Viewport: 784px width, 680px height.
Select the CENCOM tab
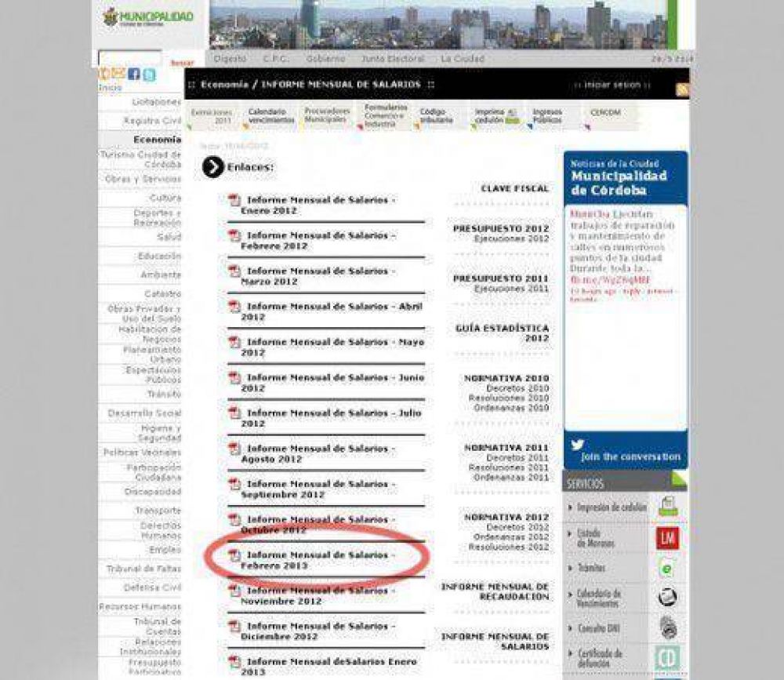coord(605,113)
